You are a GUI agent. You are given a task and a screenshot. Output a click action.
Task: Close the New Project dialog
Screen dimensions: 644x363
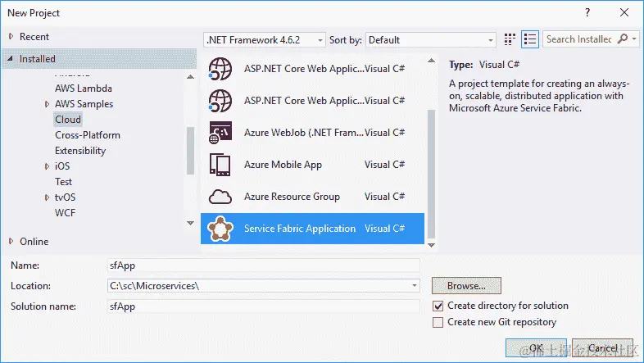pyautogui.click(x=624, y=13)
